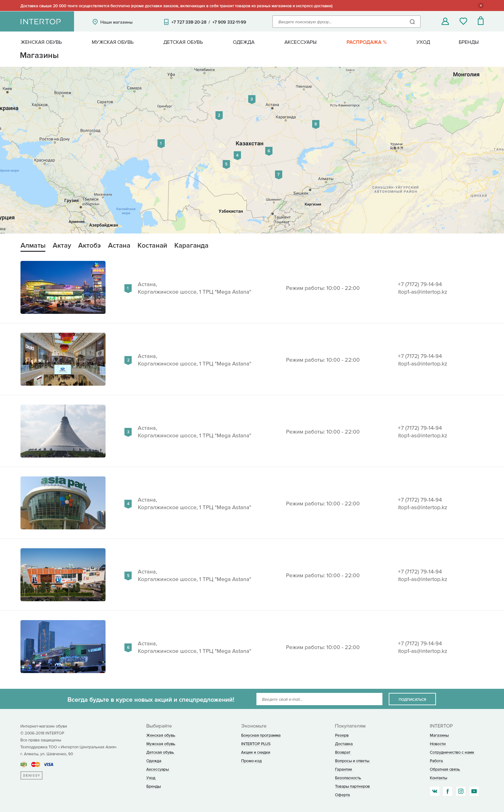Viewport: 504px width, 812px height.
Task: Focus the newsletter e-mail input
Action: 319,699
